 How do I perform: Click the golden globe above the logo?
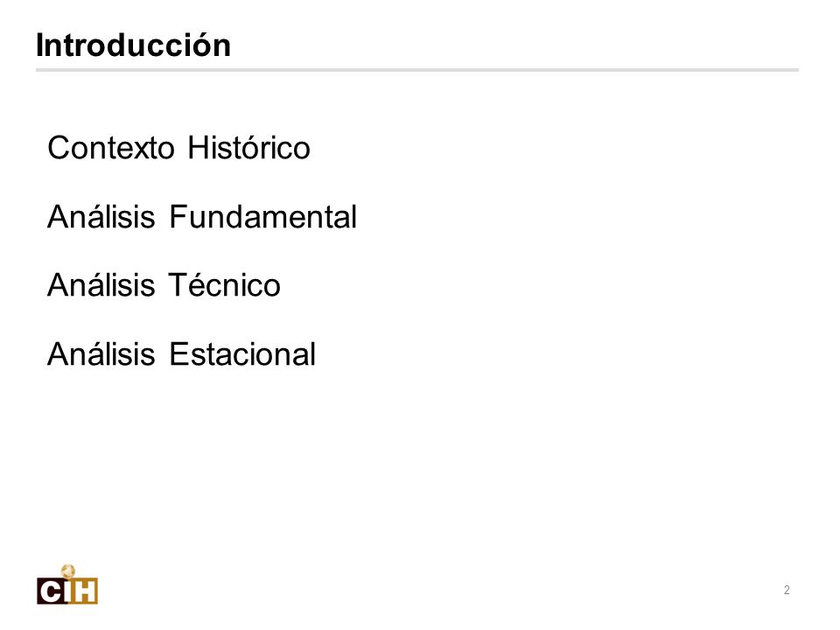coord(68,571)
